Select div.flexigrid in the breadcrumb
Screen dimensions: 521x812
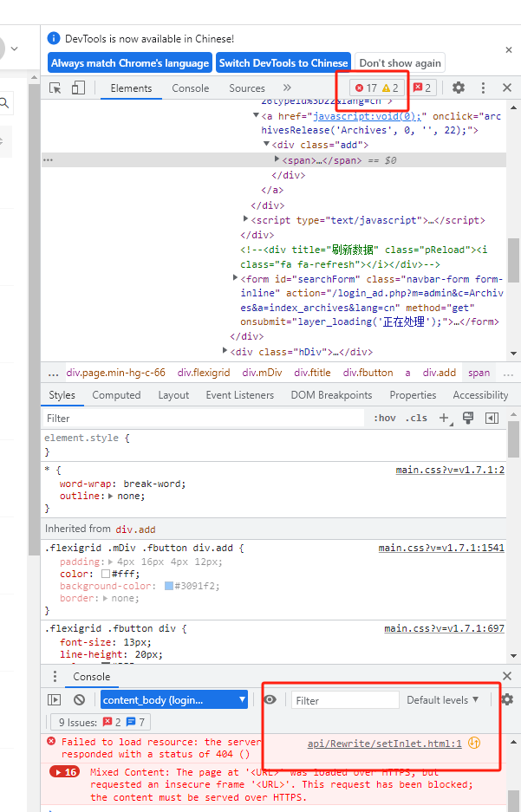coord(204,373)
